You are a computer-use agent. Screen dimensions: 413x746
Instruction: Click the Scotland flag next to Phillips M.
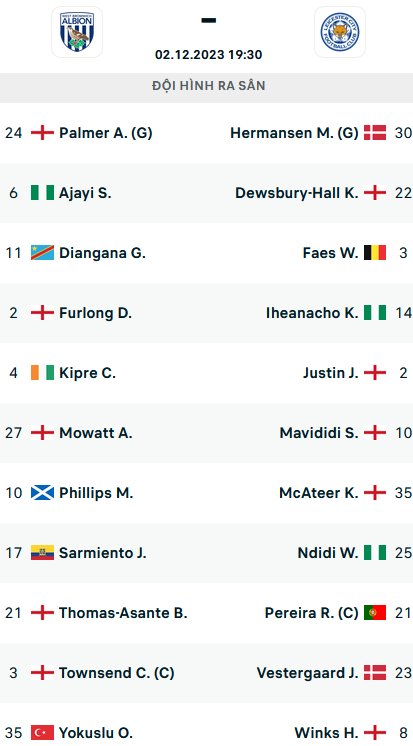tap(42, 492)
